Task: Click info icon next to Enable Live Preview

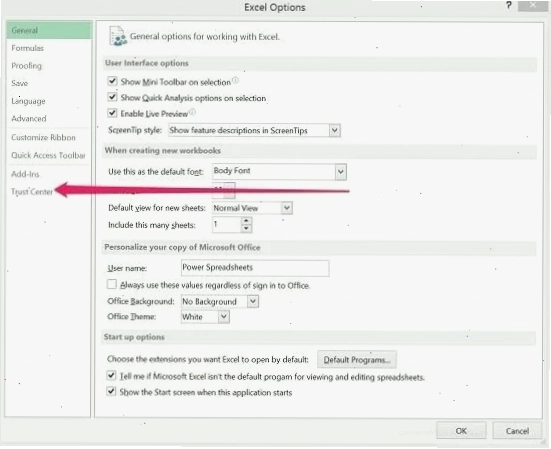Action: coord(192,112)
